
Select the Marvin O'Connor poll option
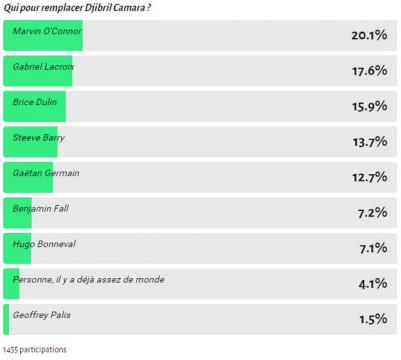click(200, 35)
